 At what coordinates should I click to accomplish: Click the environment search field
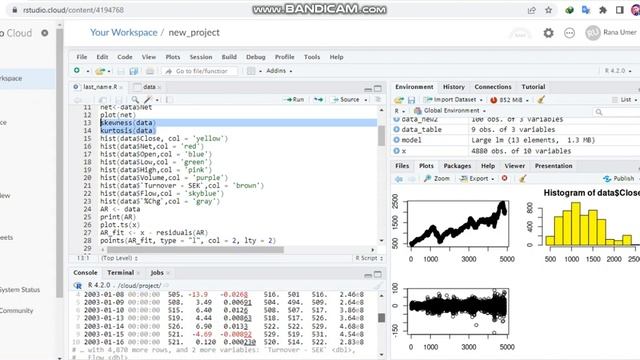616,111
